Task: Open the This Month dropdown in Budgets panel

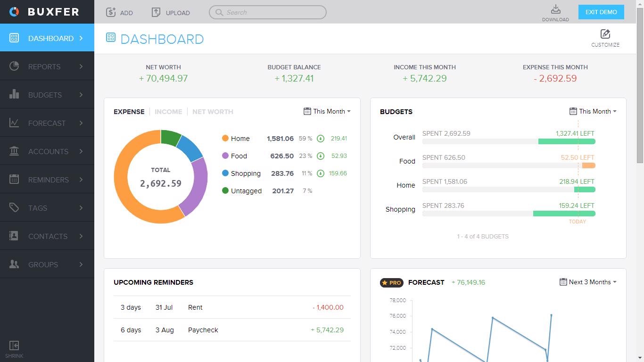Action: point(593,111)
